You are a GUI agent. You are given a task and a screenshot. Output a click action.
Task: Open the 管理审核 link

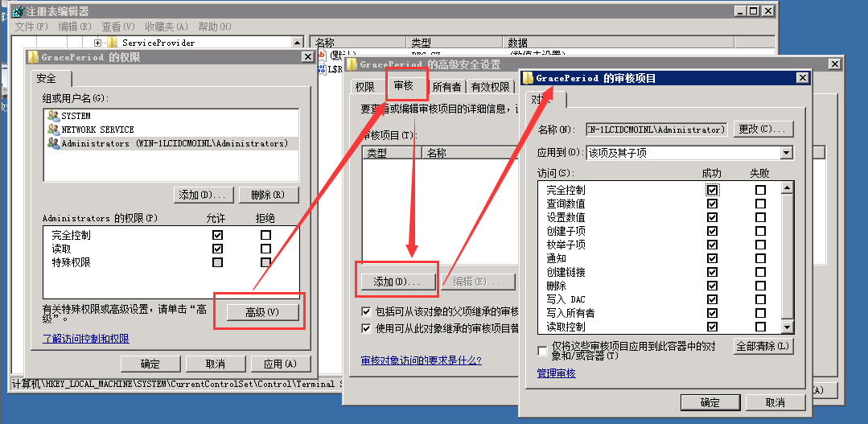click(556, 373)
